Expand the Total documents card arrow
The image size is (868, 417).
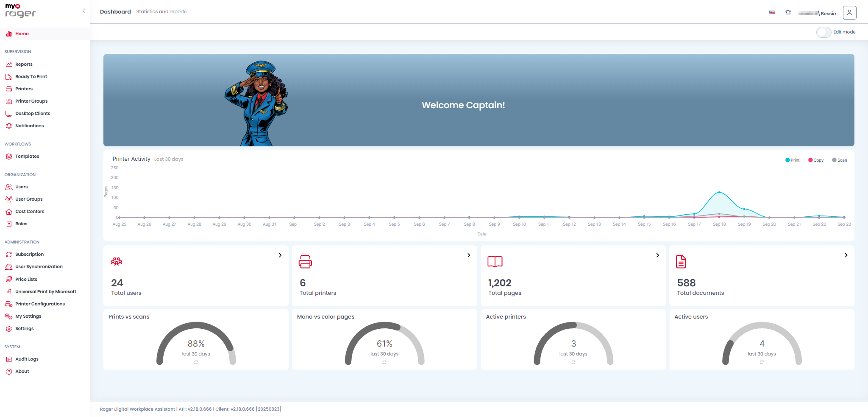[x=846, y=255]
